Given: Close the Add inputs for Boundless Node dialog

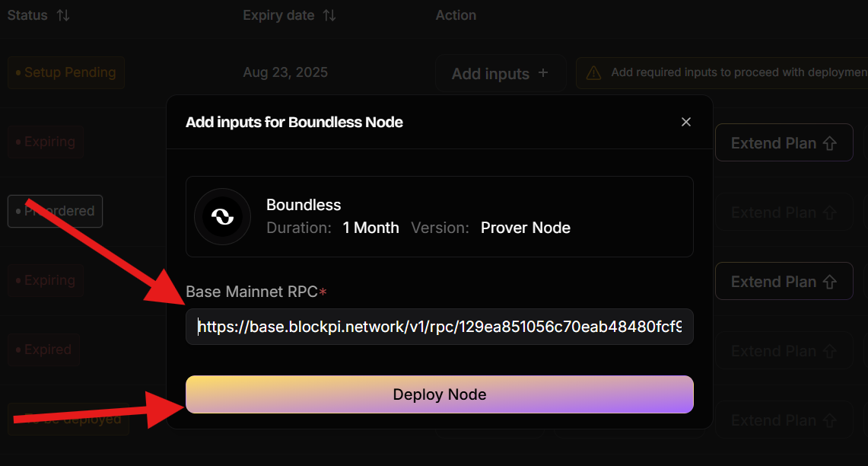Looking at the screenshot, I should pos(686,122).
